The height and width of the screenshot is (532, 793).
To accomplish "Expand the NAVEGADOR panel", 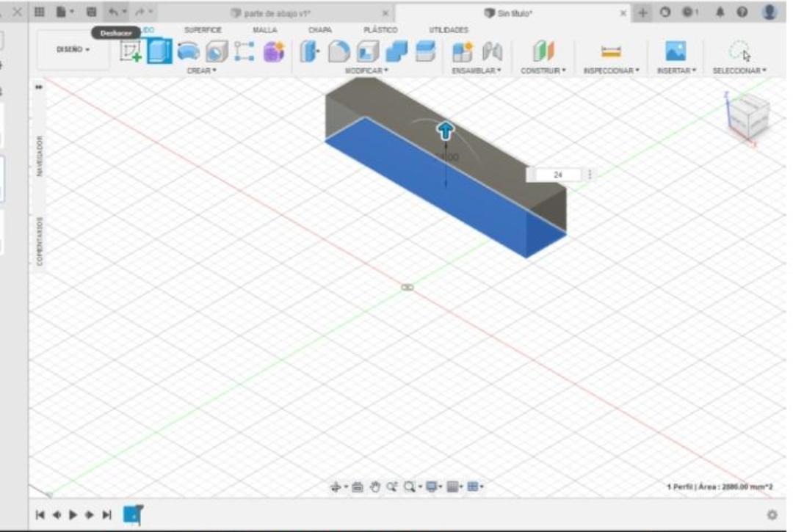I will pyautogui.click(x=40, y=156).
